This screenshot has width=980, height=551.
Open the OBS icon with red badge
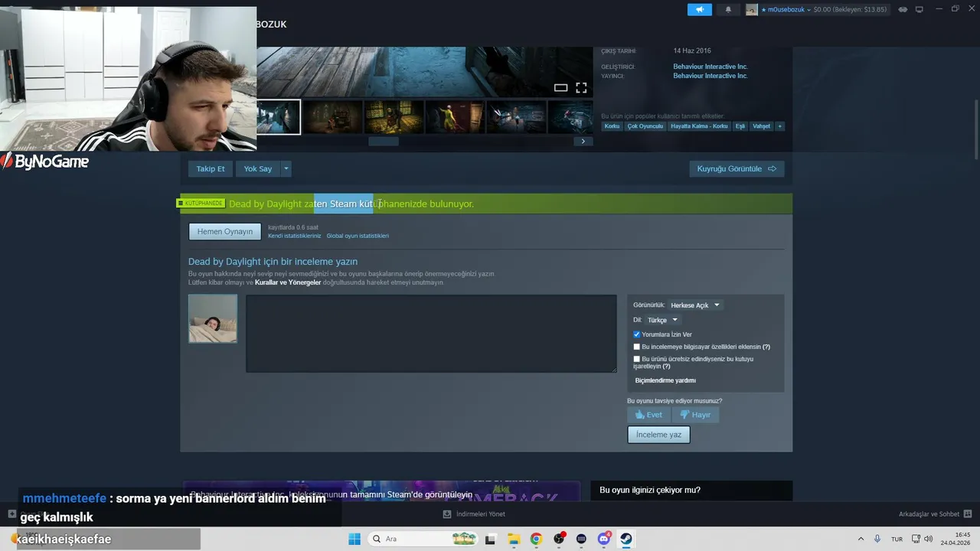(x=559, y=539)
